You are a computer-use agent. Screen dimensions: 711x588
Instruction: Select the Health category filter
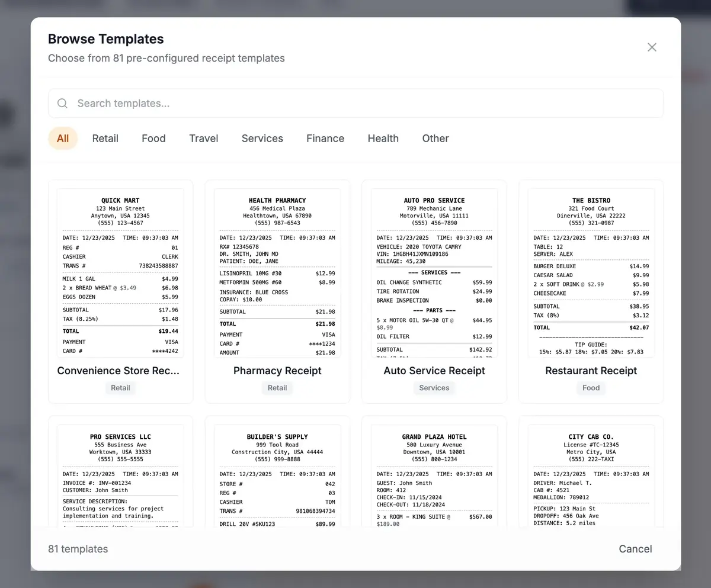[x=383, y=138]
